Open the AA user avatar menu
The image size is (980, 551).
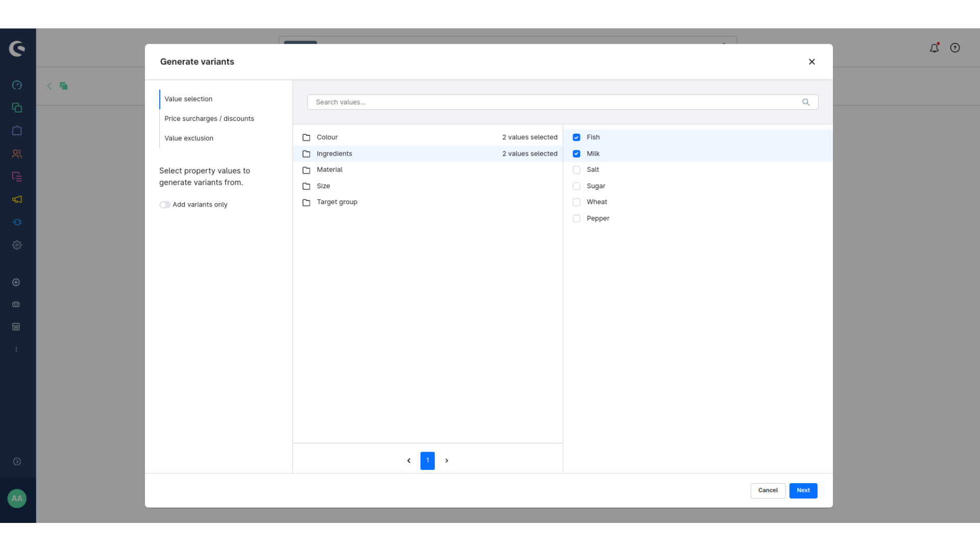click(x=17, y=498)
